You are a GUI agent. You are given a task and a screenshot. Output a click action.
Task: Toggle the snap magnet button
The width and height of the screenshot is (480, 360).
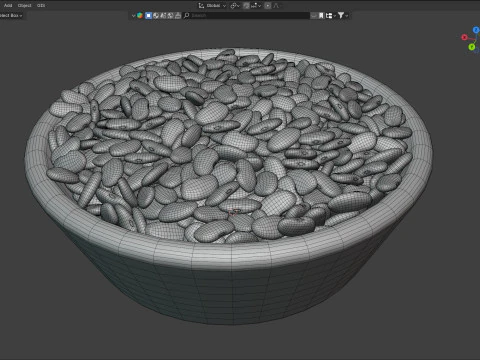coord(246,6)
